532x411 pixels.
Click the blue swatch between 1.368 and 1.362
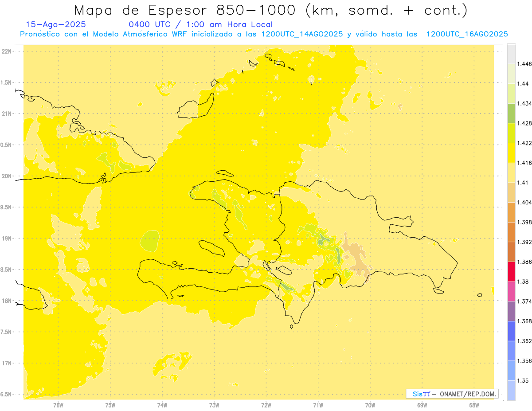click(511, 331)
